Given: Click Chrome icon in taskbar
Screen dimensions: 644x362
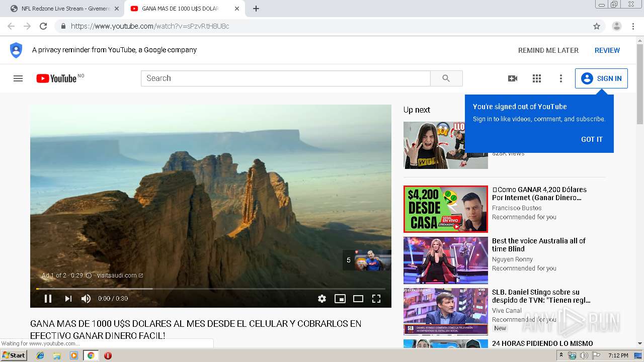Looking at the screenshot, I should click(91, 355).
